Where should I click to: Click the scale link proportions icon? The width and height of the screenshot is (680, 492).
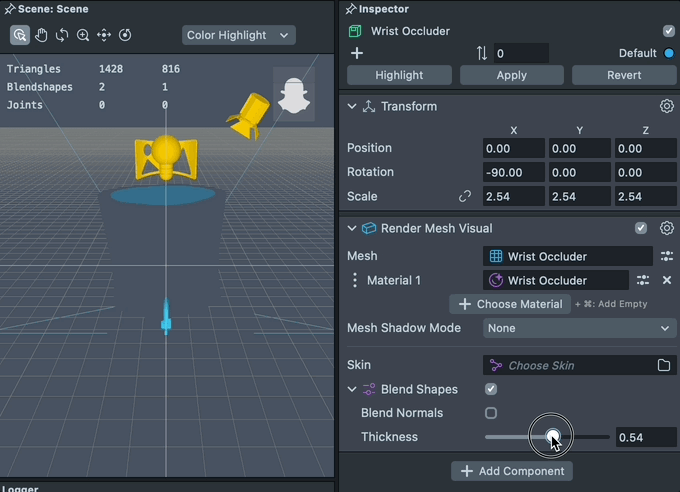[x=465, y=197]
